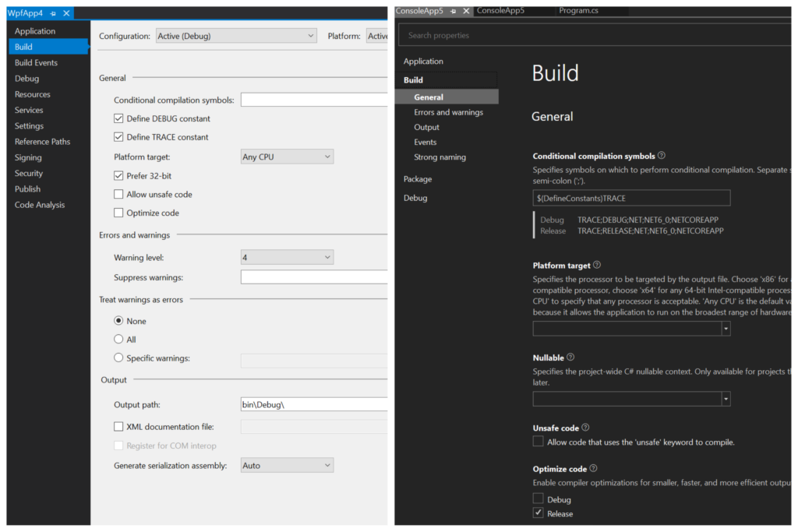Unpin the ConsoleApp5 document tab
This screenshot has width=798, height=532.
[x=451, y=9]
